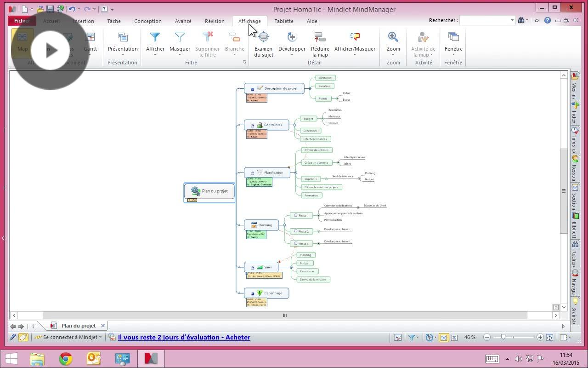Click Réduire la map

click(320, 44)
